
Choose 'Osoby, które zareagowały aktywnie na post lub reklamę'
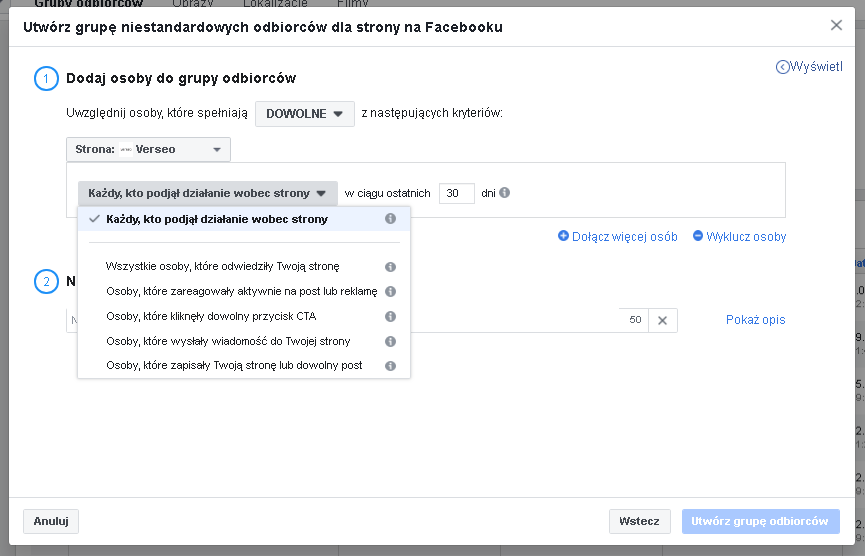(x=242, y=291)
